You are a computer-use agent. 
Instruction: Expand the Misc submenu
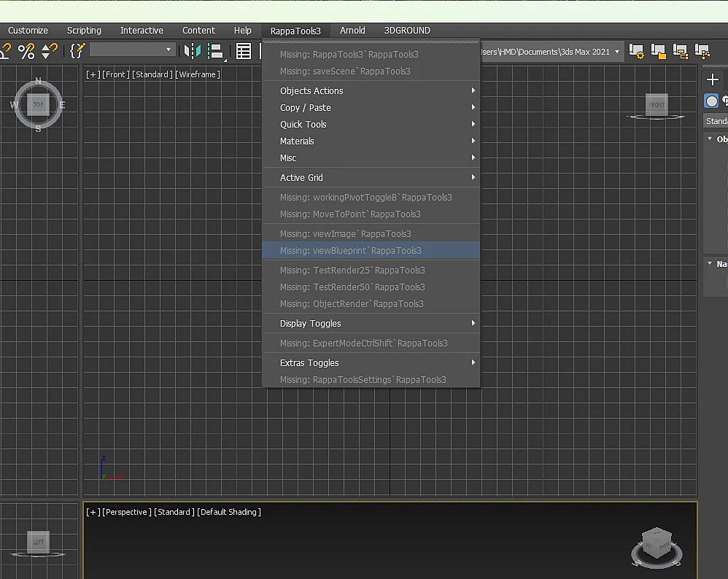pyautogui.click(x=371, y=158)
